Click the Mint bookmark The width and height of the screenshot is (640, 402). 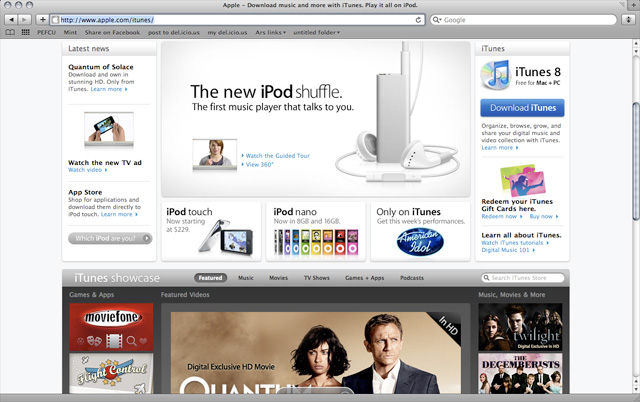[x=70, y=32]
